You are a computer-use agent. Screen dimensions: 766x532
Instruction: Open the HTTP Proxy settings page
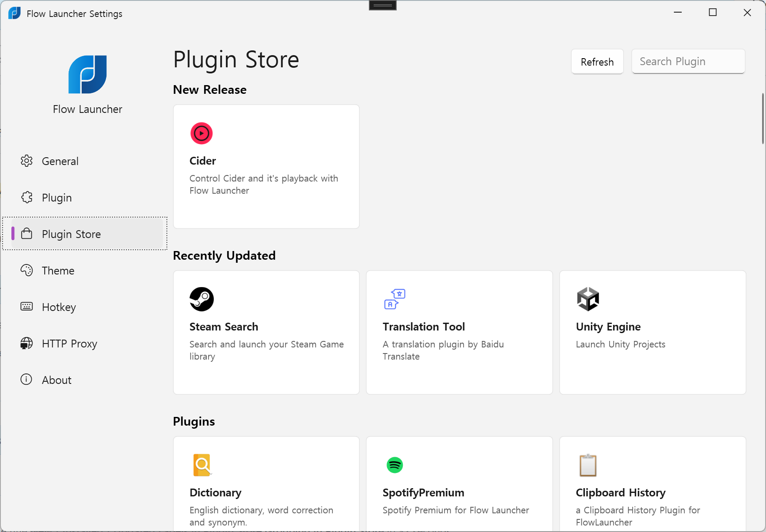87,344
